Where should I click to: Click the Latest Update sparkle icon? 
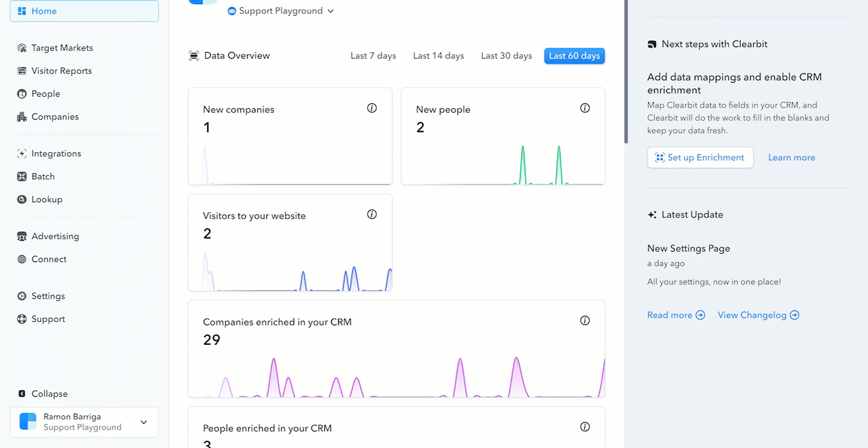tap(652, 214)
